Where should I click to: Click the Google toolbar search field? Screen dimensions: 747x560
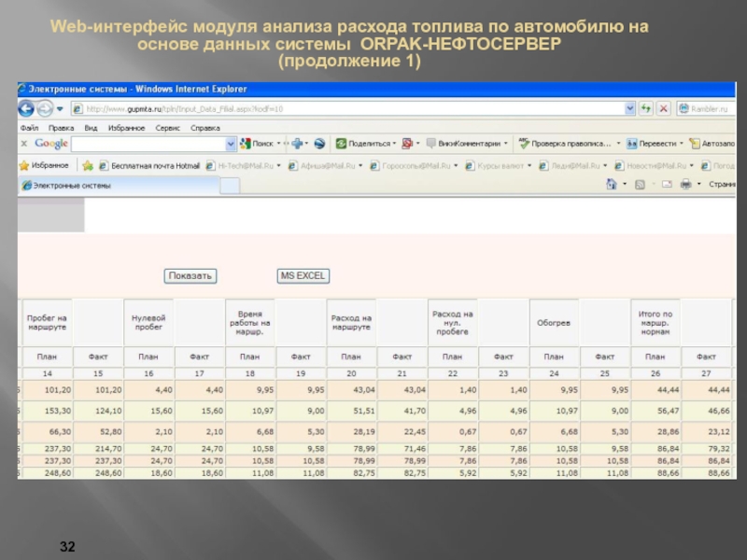148,144
